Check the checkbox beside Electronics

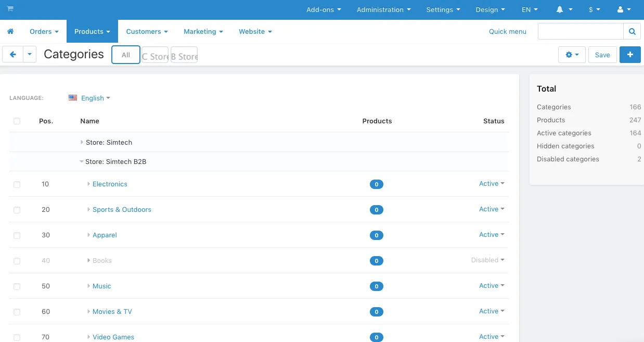(17, 184)
